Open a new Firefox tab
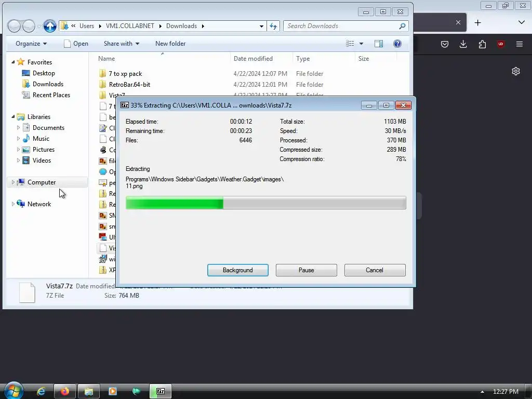Screen dimensions: 532x399 coord(478,23)
